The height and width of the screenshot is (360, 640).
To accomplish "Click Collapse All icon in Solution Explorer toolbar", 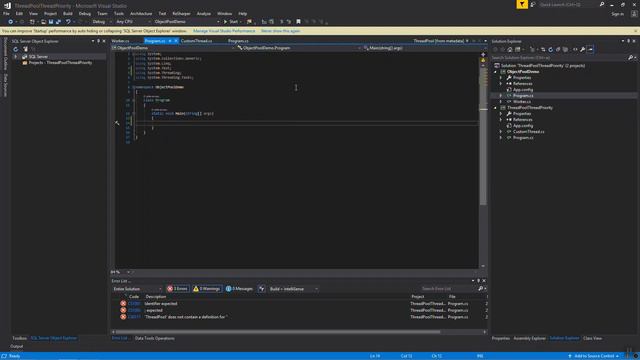I will point(558,49).
